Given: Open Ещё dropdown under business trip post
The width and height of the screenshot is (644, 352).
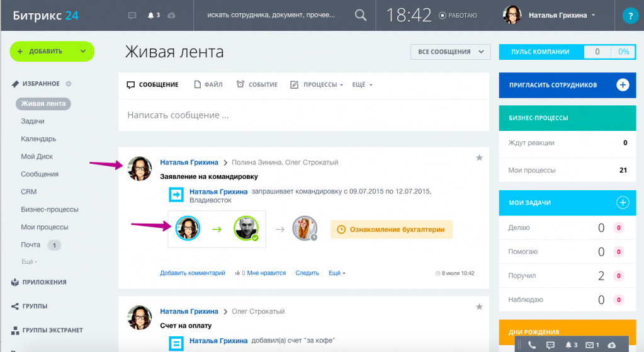Looking at the screenshot, I should (x=337, y=273).
